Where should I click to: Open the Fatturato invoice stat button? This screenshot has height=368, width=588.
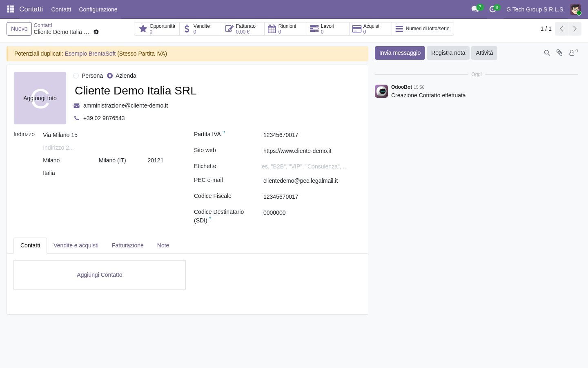pos(243,29)
